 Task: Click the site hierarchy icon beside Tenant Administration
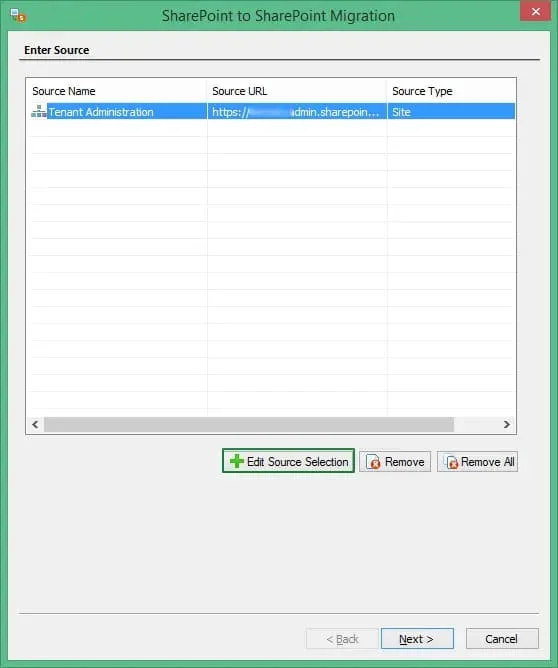pos(39,112)
